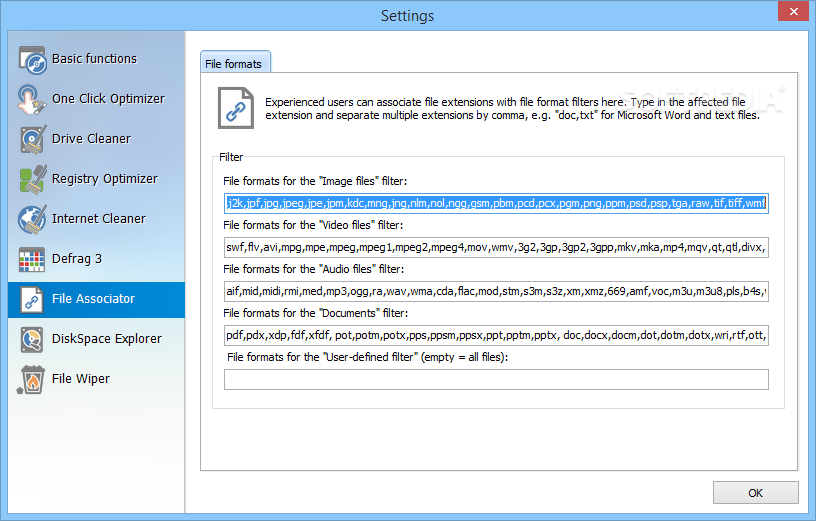
Task: Focus the Image files filter field
Action: [x=496, y=203]
